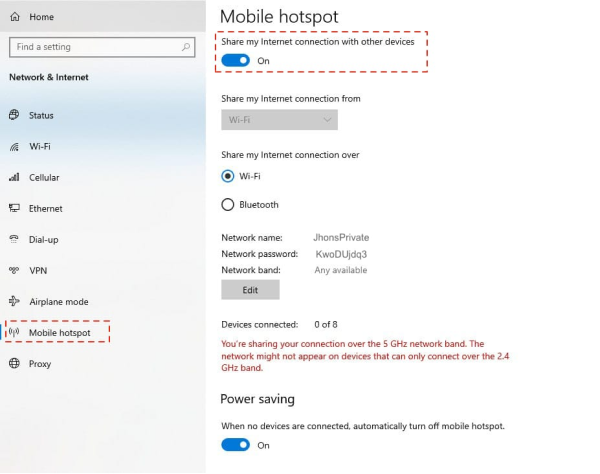This screenshot has width=600, height=474.
Task: Click the Mobile hotspot antenna icon
Action: pyautogui.click(x=14, y=332)
